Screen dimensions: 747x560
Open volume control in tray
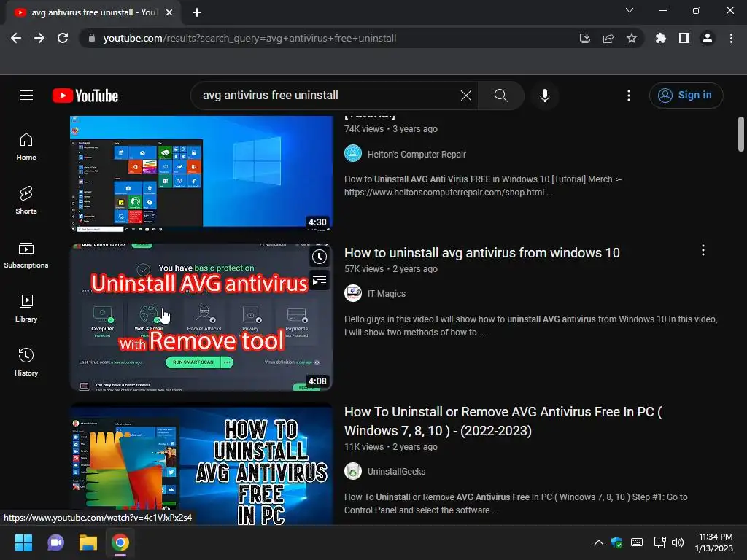click(x=678, y=542)
